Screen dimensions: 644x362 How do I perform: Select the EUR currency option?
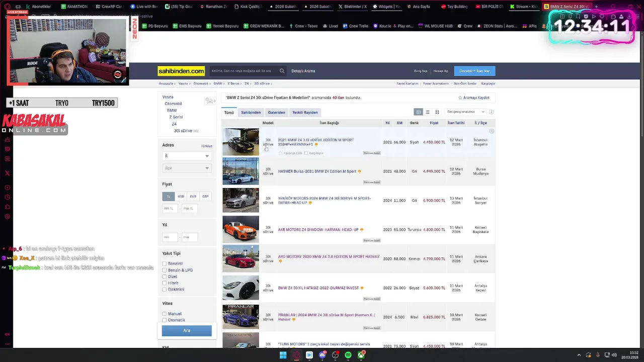[x=193, y=197]
